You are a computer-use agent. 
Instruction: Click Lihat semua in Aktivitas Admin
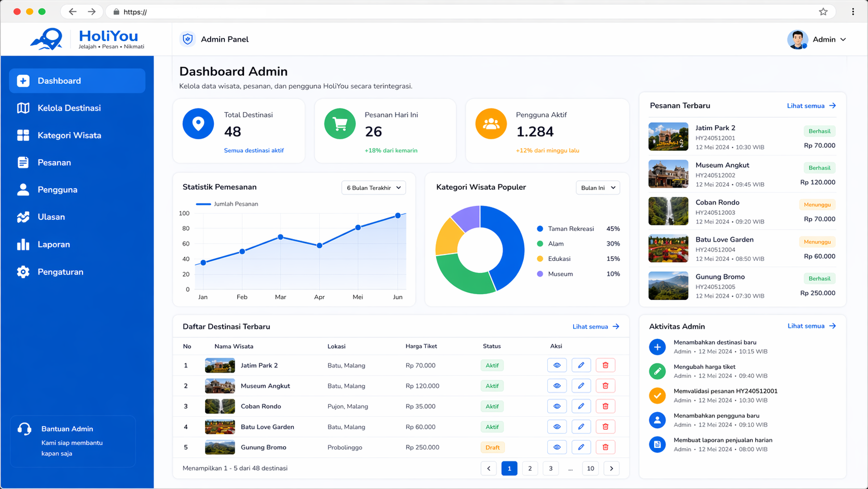tap(812, 326)
